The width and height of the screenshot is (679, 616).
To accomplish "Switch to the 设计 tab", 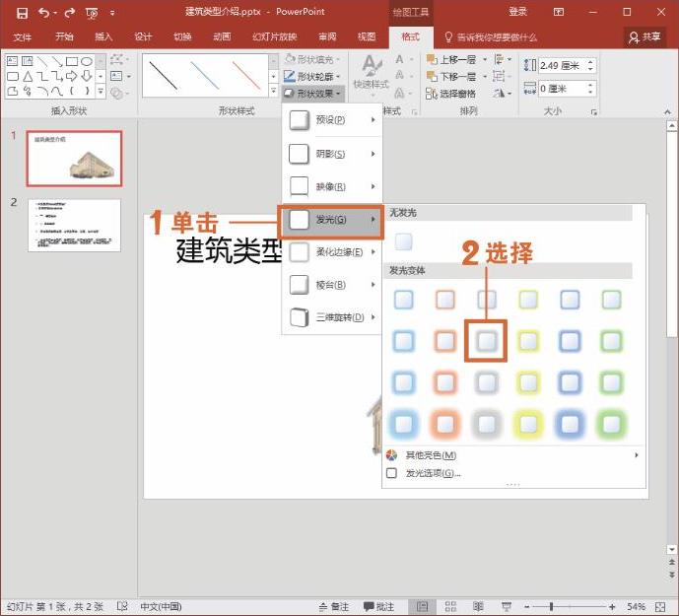I will point(143,36).
